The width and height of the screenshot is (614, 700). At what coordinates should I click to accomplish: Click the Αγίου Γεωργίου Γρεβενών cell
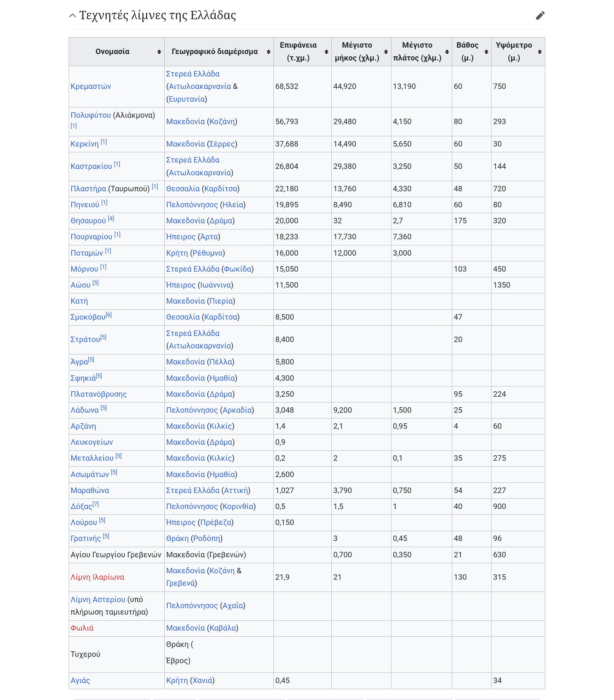click(x=116, y=554)
